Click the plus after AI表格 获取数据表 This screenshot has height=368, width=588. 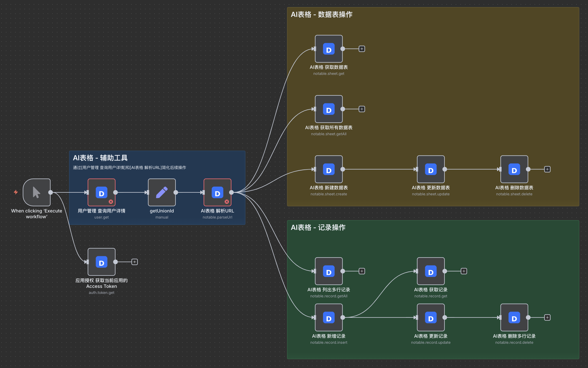[362, 49]
